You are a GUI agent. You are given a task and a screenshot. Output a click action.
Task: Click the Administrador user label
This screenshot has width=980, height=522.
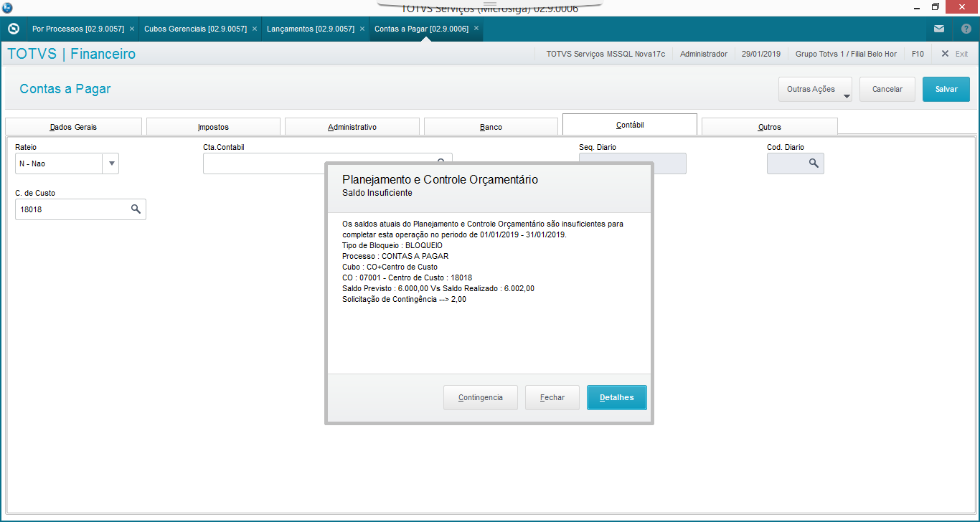(704, 54)
